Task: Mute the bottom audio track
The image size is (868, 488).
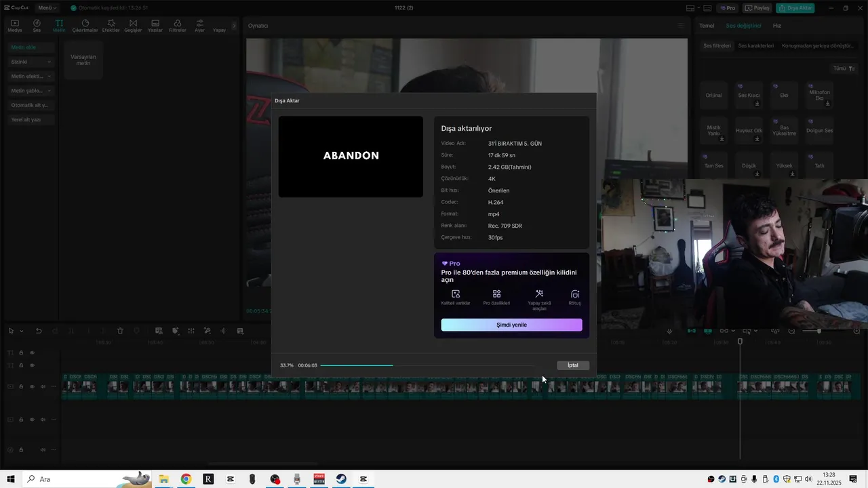Action: point(43,449)
